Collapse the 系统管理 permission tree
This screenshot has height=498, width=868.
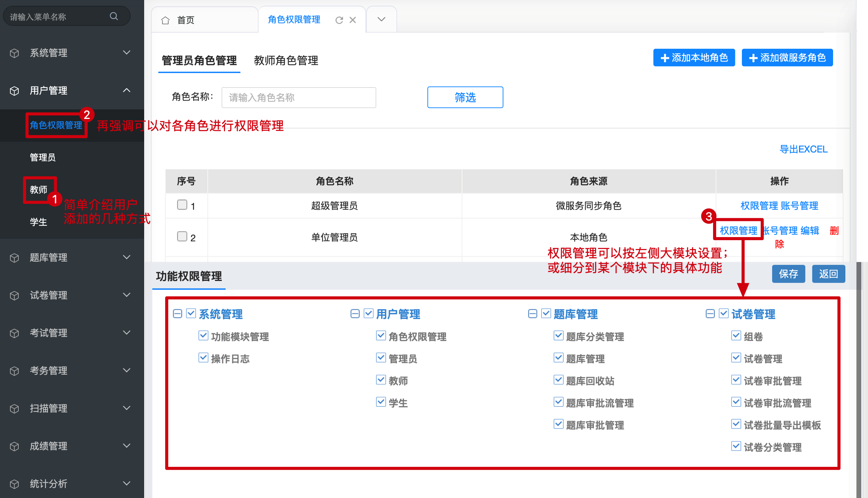click(x=178, y=314)
